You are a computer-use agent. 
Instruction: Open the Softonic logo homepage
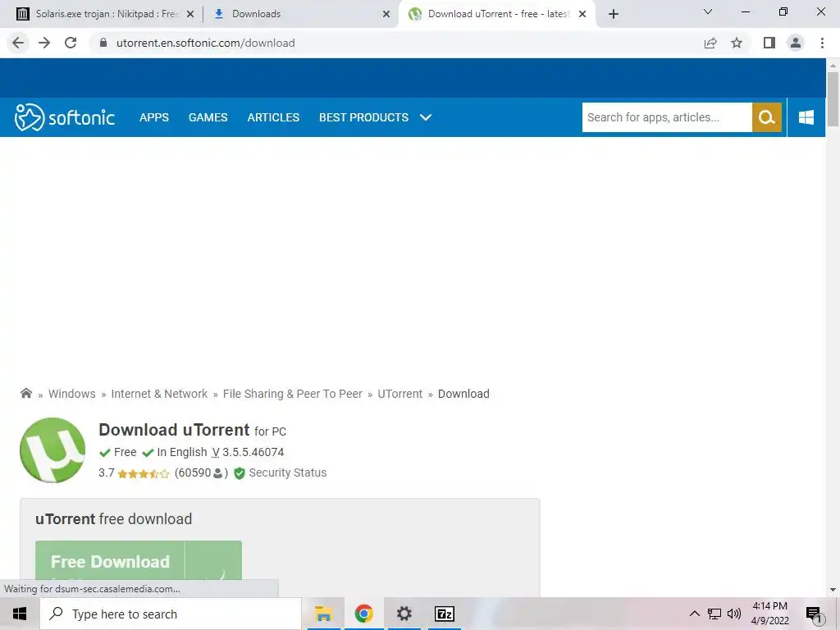(x=65, y=117)
